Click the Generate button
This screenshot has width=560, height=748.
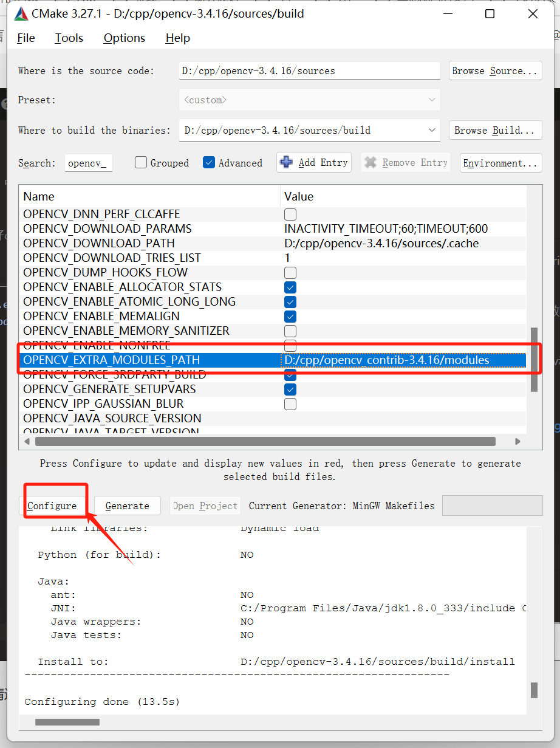tap(127, 506)
